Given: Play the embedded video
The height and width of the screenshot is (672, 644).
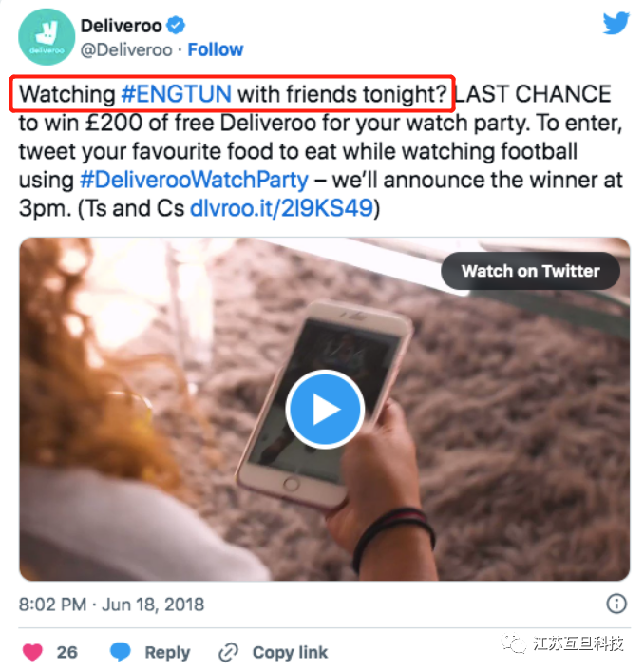Looking at the screenshot, I should coord(325,410).
